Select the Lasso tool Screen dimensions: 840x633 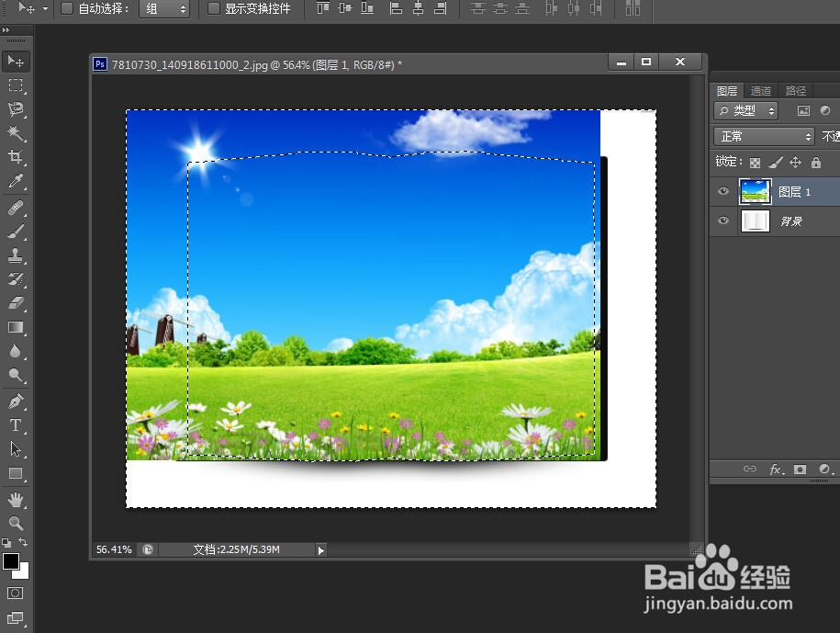16,108
